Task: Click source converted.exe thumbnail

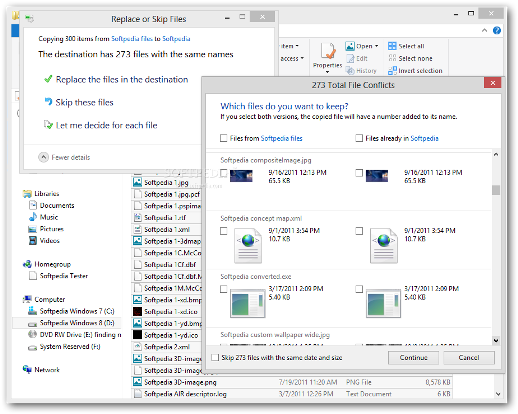Action: click(x=248, y=303)
